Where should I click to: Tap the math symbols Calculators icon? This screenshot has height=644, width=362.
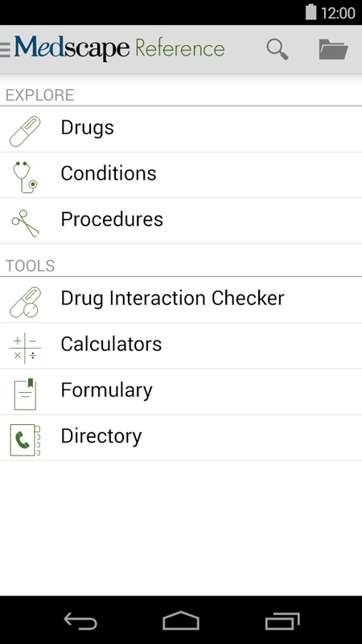25,349
